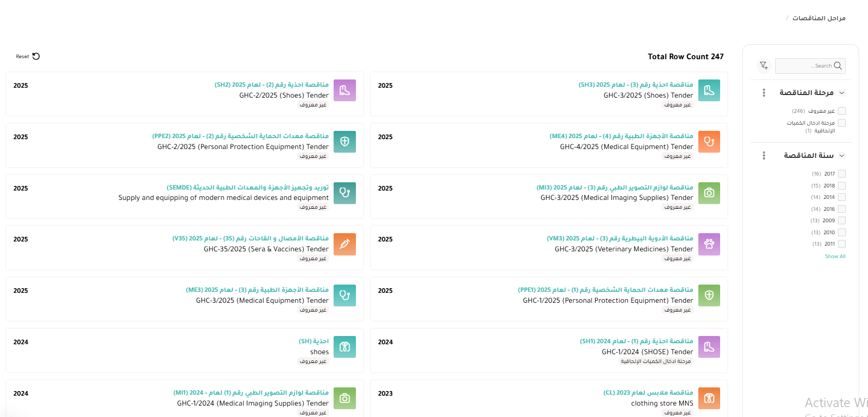
Task: Click the camera icon for MI3 2025 tender
Action: [x=709, y=193]
